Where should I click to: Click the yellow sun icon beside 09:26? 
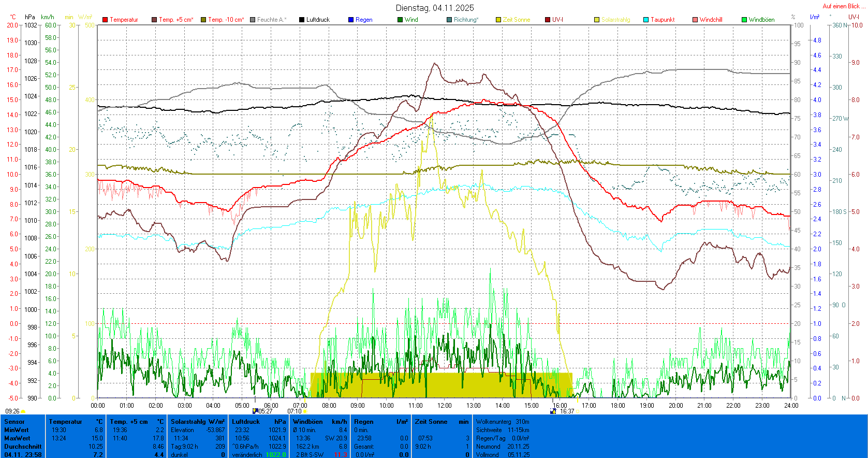click(x=23, y=411)
